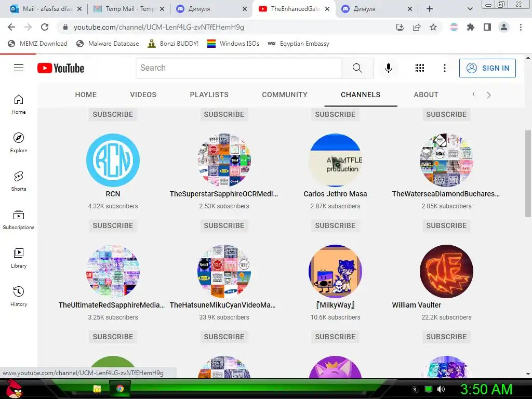Image resolution: width=532 pixels, height=399 pixels.
Task: Open William Vaulter's avatar thumbnail
Action: coord(446,271)
